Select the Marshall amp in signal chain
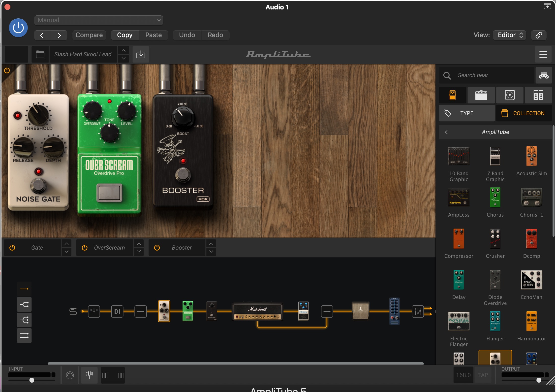 257,311
